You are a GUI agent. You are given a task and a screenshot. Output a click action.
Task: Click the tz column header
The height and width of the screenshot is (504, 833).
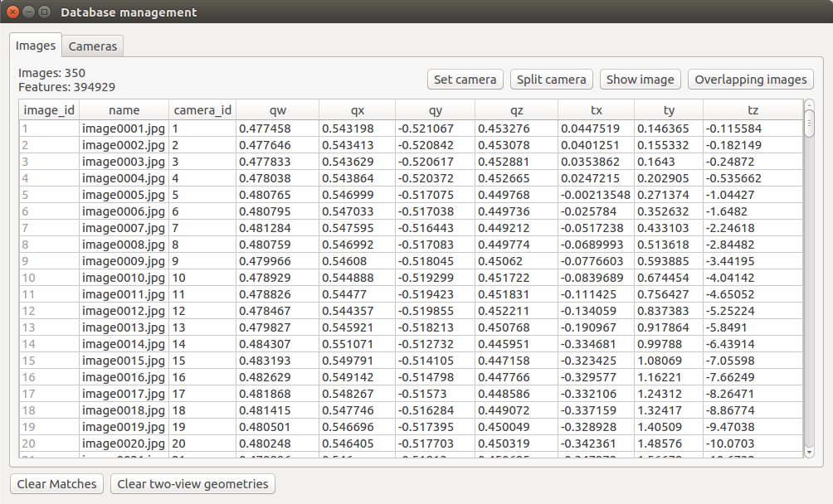(x=753, y=109)
